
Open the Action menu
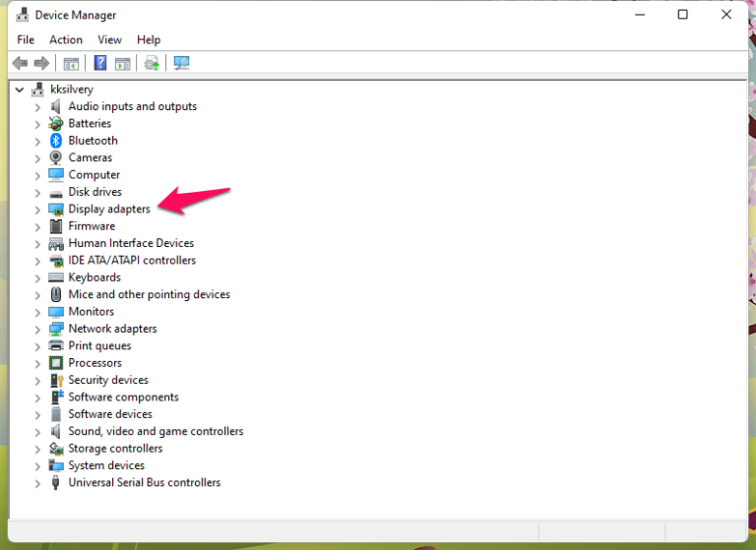pyautogui.click(x=66, y=39)
